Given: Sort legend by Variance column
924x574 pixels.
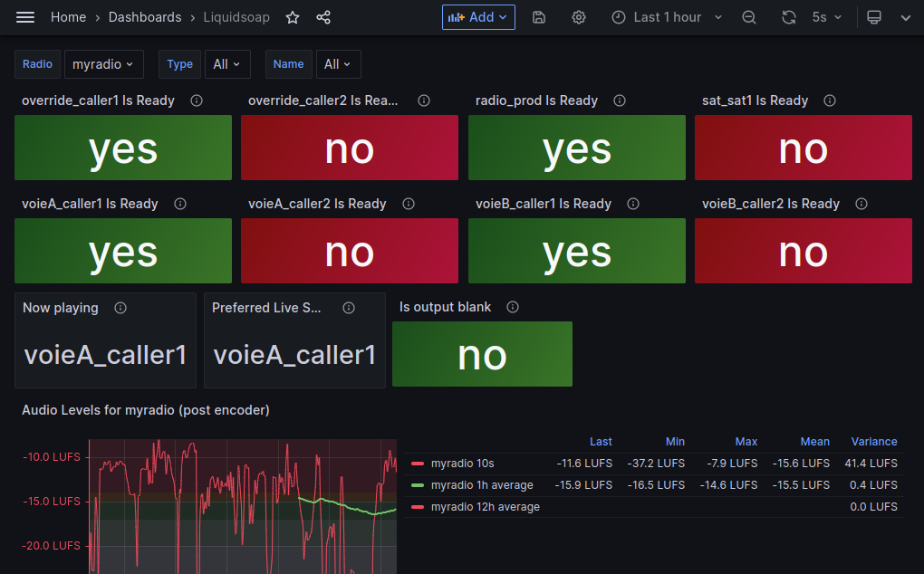Looking at the screenshot, I should 874,442.
